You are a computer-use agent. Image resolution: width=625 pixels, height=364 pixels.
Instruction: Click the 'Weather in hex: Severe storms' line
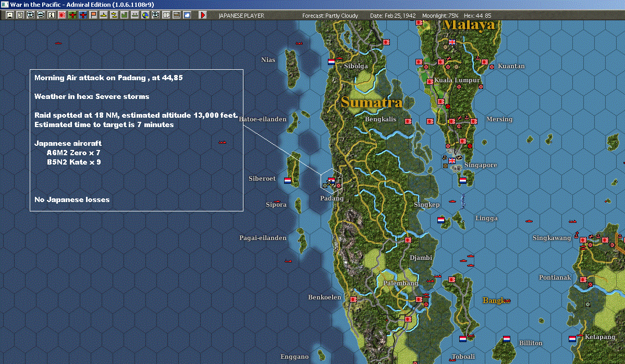click(92, 96)
